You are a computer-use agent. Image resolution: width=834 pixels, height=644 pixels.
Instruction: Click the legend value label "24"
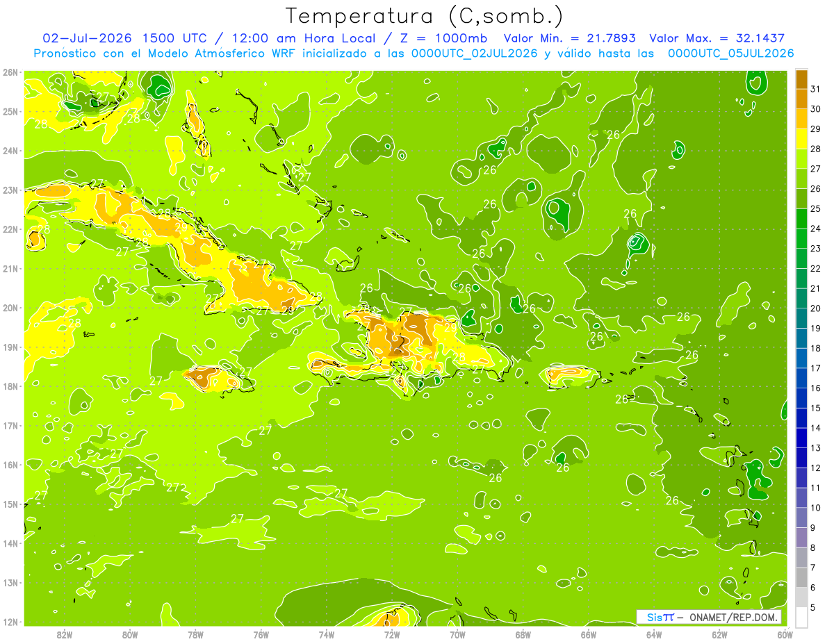816,229
